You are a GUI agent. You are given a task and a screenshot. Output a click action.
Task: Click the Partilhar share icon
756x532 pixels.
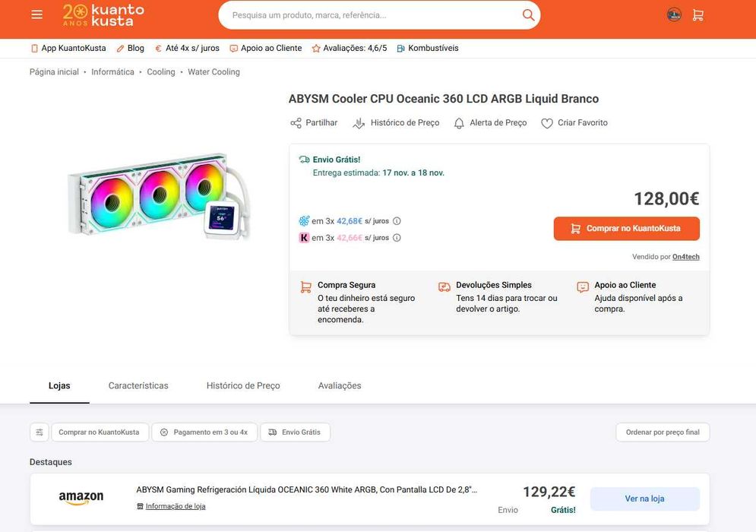click(296, 123)
